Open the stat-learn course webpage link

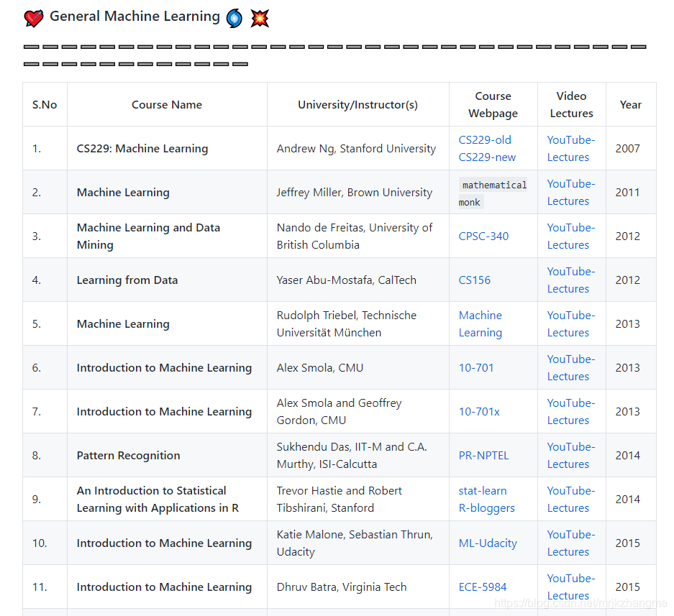click(482, 490)
